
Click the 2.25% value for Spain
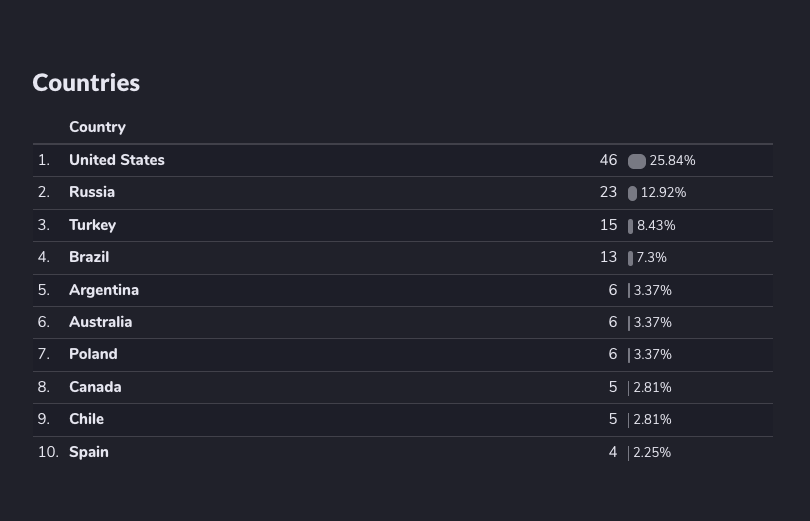(x=652, y=453)
